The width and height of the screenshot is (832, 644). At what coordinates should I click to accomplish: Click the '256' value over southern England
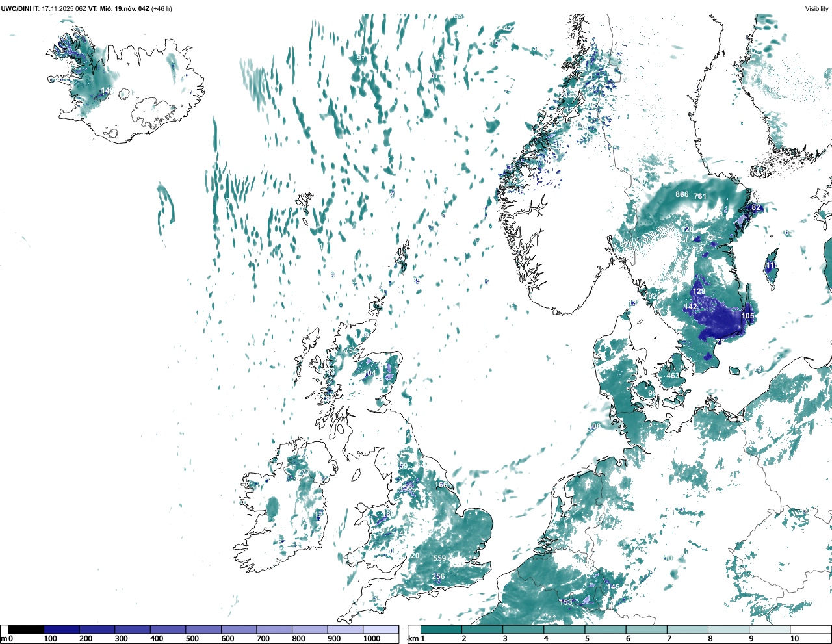[x=438, y=576]
